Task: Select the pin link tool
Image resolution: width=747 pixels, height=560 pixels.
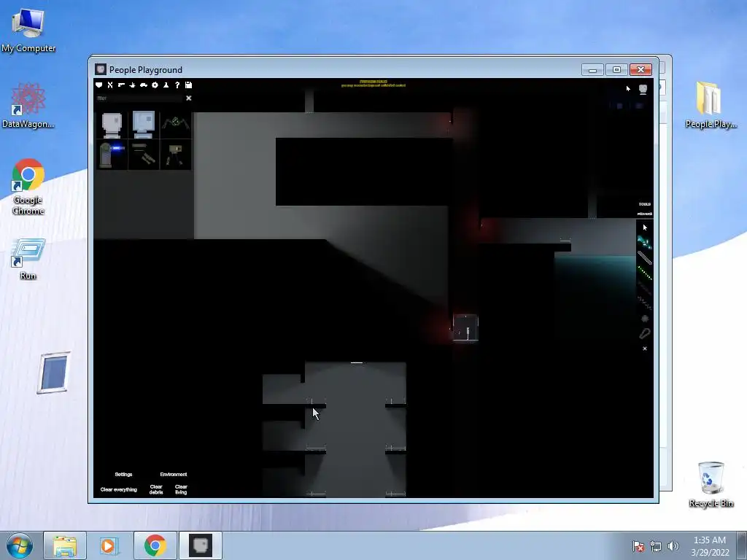Action: tap(645, 333)
